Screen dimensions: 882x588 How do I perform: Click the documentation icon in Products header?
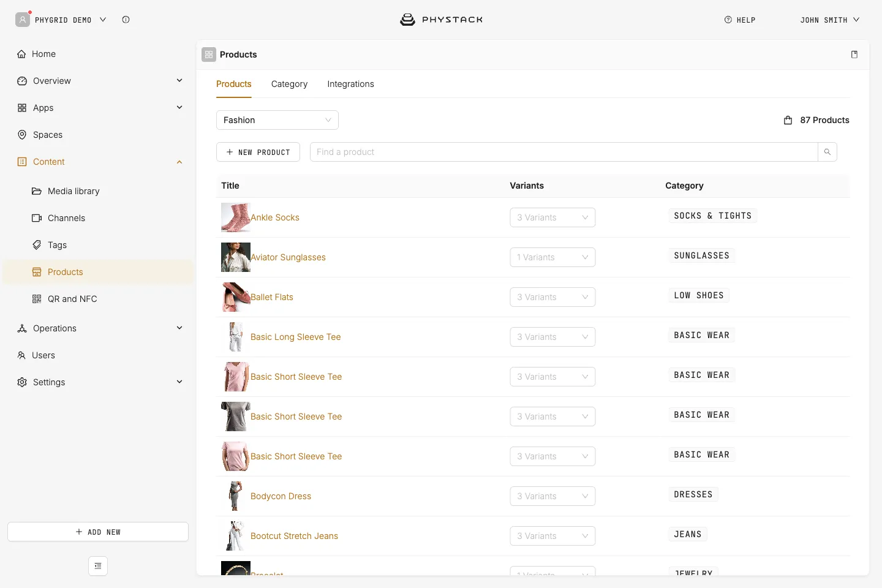[x=854, y=55]
